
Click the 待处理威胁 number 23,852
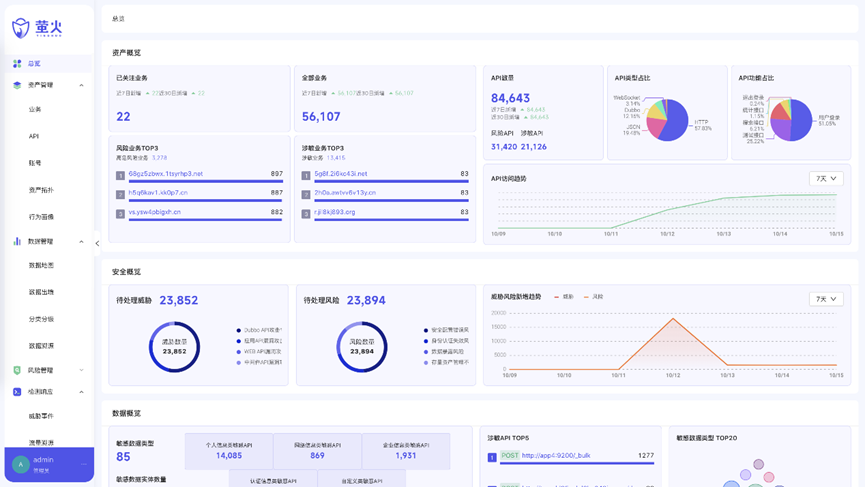(x=179, y=301)
